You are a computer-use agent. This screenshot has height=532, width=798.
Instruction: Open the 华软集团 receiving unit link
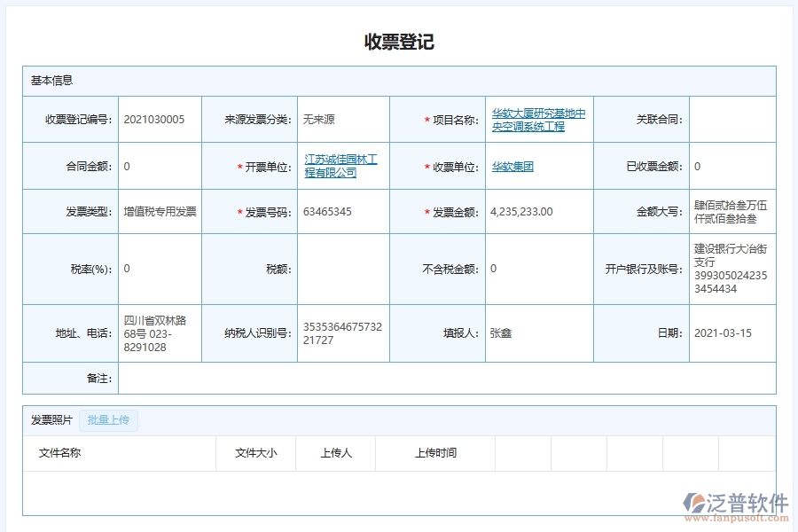(x=512, y=166)
